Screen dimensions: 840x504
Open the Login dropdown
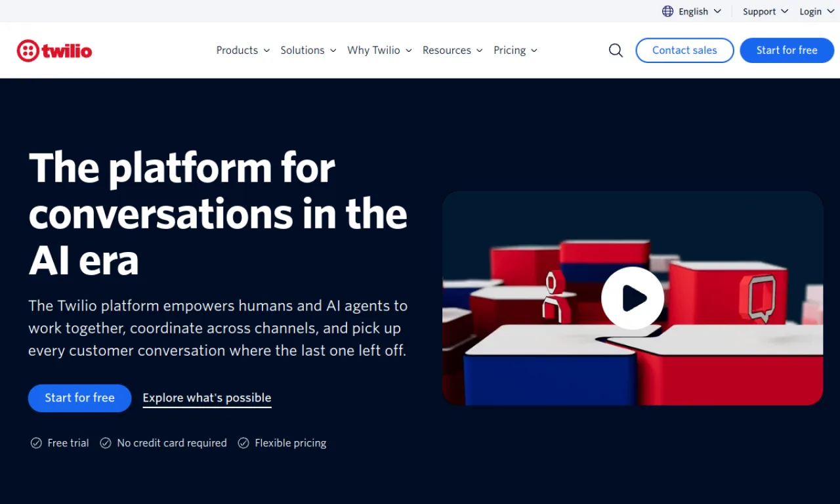(x=816, y=11)
